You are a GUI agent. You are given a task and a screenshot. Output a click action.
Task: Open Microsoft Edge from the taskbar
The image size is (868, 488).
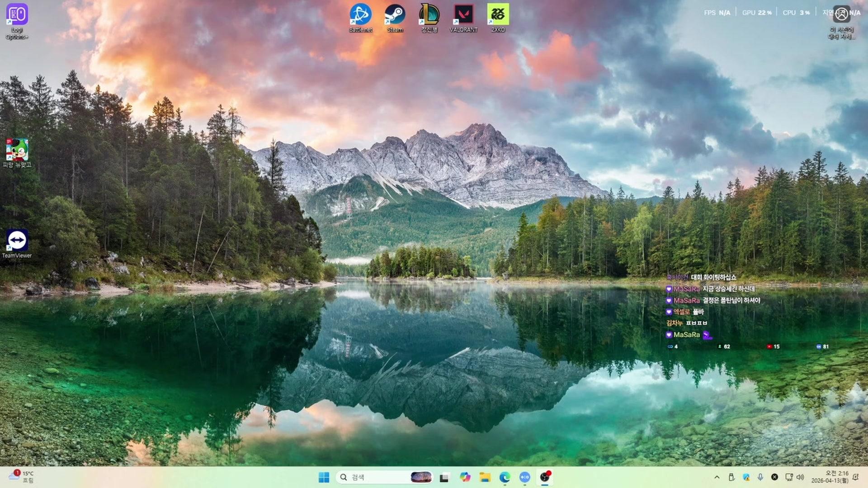505,477
